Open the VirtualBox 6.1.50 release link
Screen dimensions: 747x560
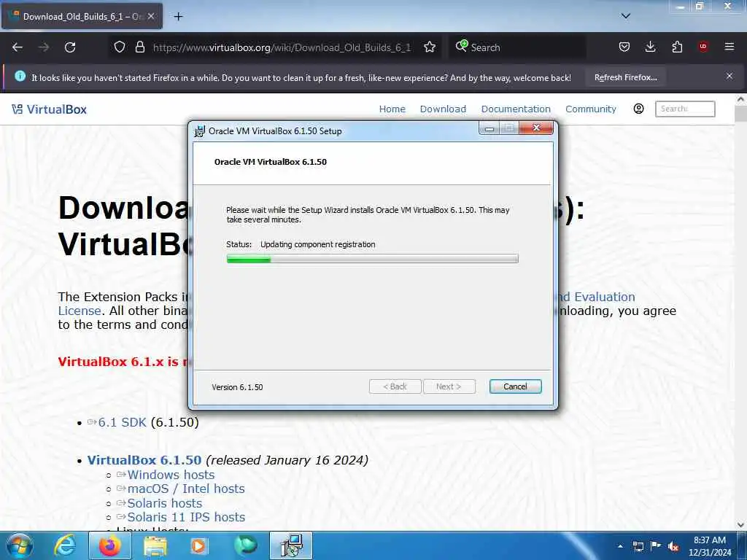(x=144, y=460)
